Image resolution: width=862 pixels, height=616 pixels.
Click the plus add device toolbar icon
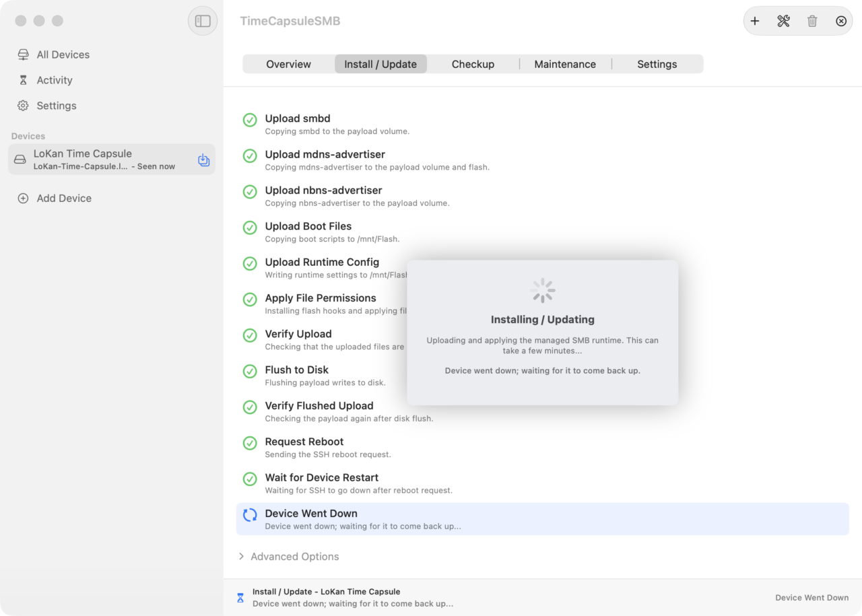(x=755, y=22)
